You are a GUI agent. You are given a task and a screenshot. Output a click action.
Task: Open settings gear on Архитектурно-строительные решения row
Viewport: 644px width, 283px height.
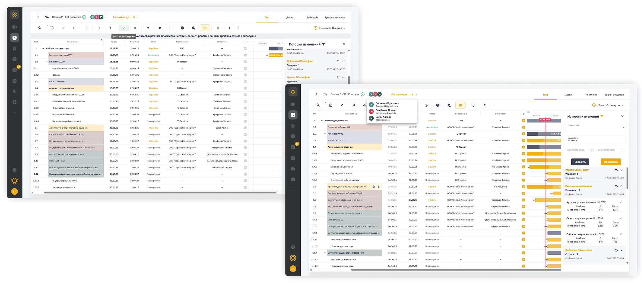tap(374, 187)
